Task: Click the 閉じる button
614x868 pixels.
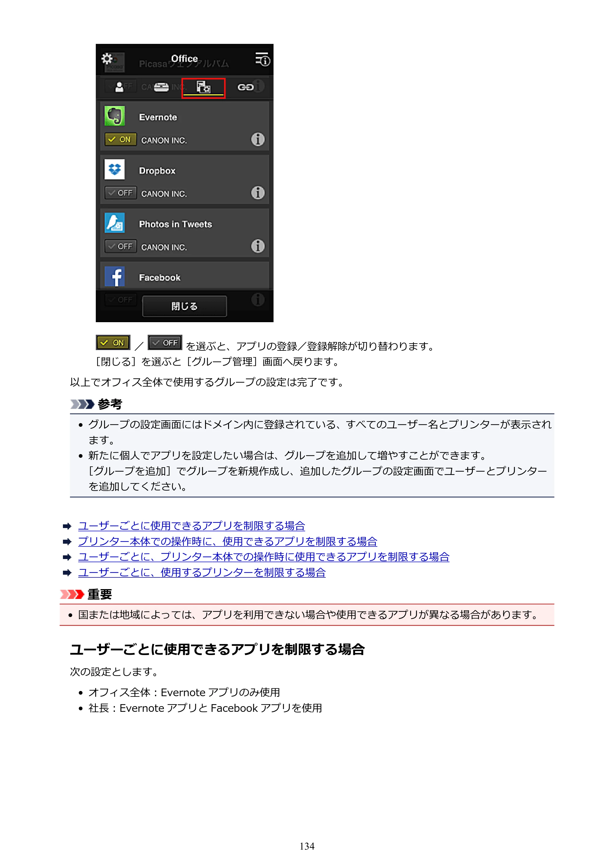Action: coord(185,306)
